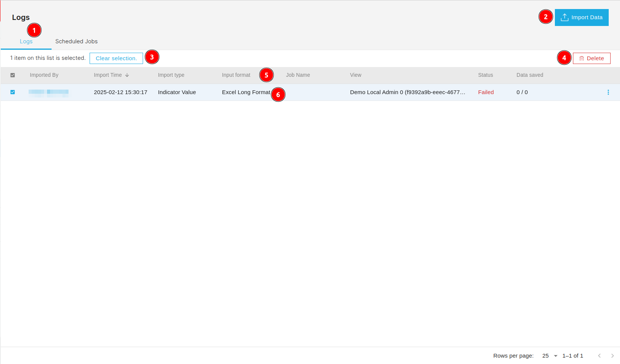Click the blurred Imported By user name

click(49, 93)
